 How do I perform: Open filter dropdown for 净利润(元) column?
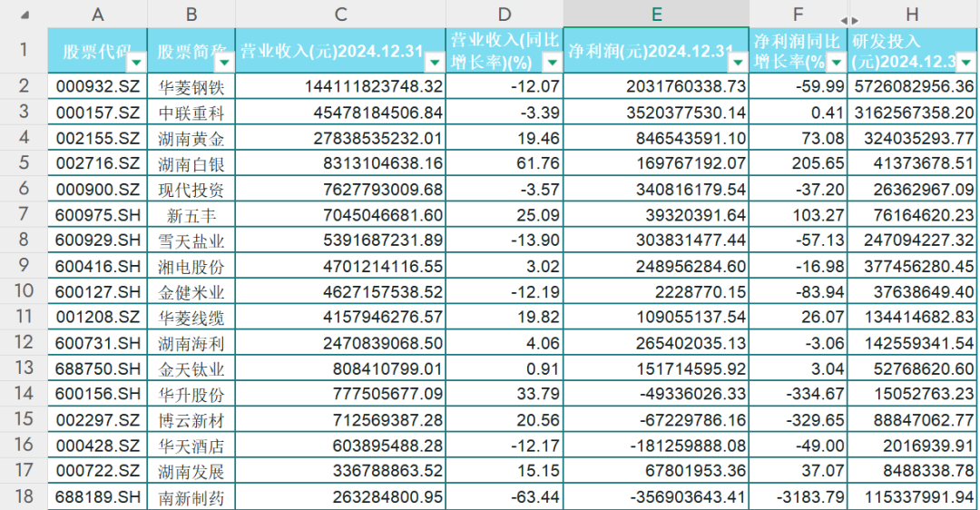[x=738, y=62]
